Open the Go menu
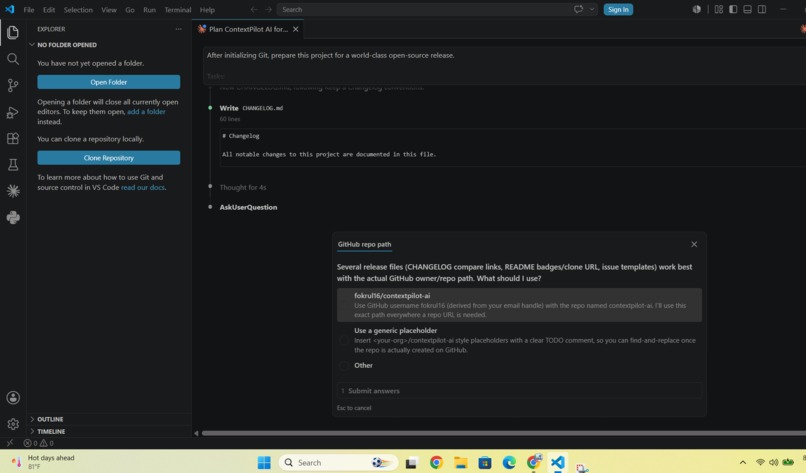The image size is (806, 473). tap(130, 9)
